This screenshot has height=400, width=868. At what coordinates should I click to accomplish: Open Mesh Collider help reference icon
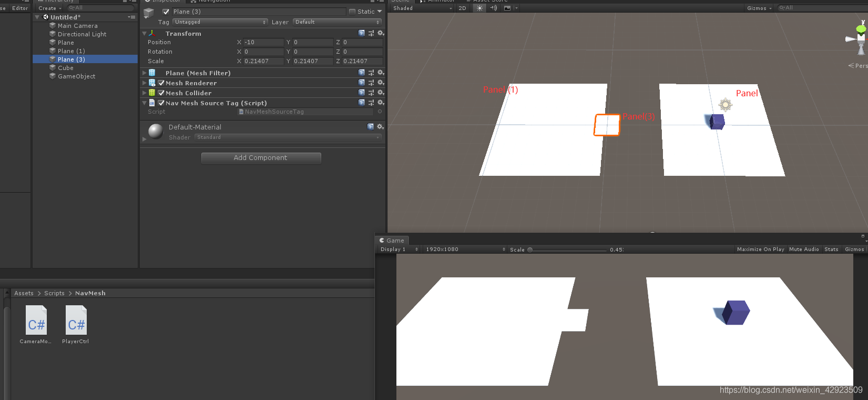click(362, 93)
